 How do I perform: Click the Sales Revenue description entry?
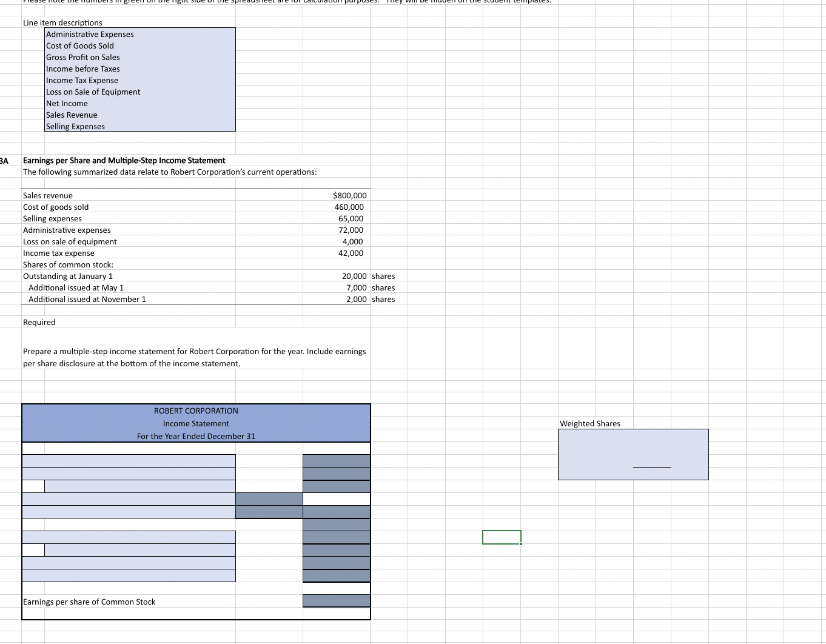pos(71,115)
